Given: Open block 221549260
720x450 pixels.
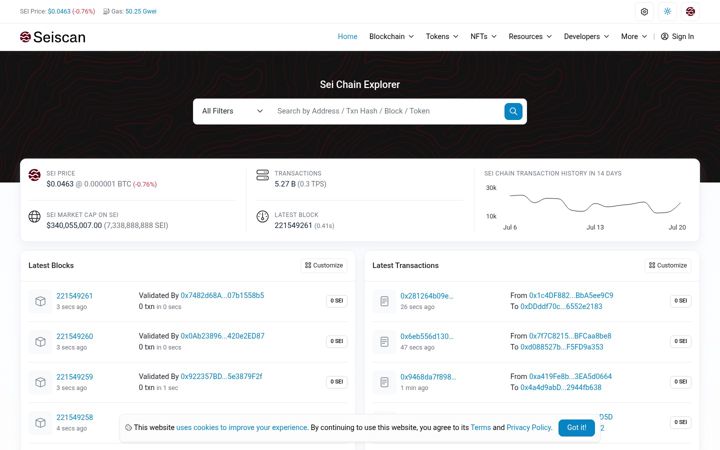Looking at the screenshot, I should (74, 337).
